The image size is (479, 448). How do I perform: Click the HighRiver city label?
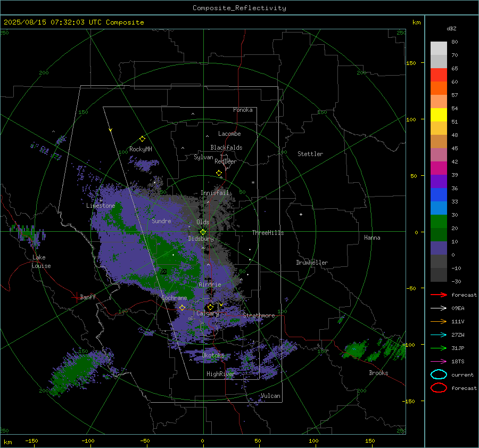(x=220, y=374)
